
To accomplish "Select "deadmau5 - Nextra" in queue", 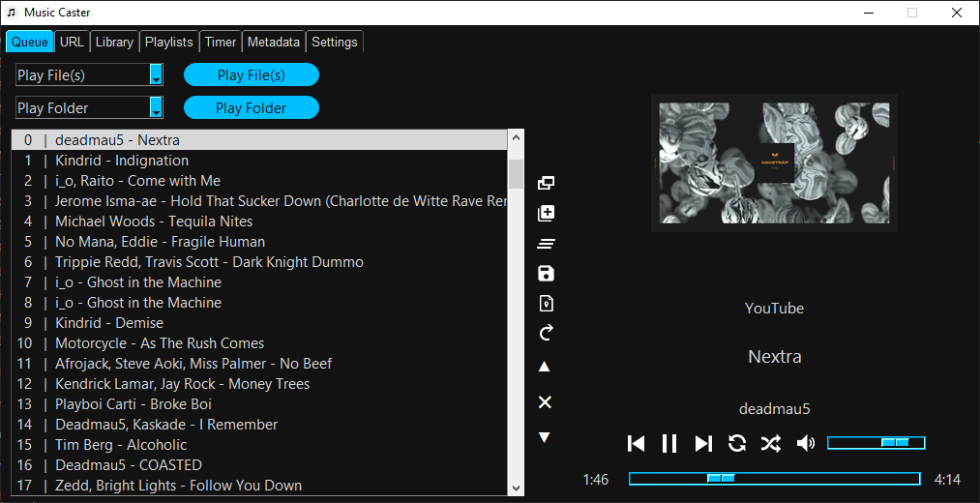I will pos(259,140).
